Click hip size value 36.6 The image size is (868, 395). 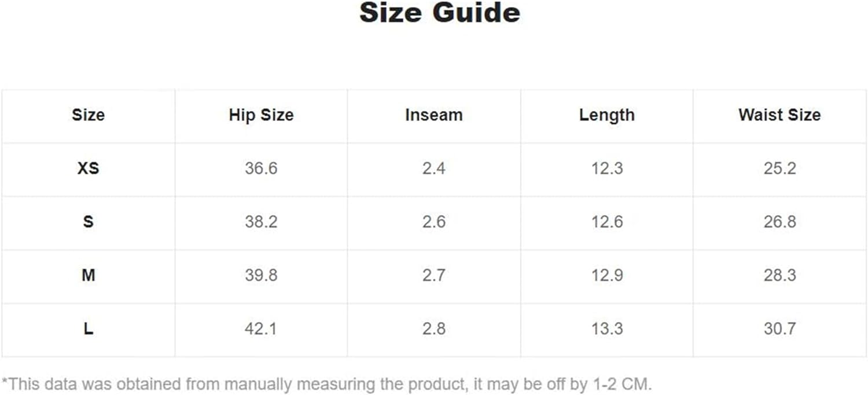[x=261, y=169]
